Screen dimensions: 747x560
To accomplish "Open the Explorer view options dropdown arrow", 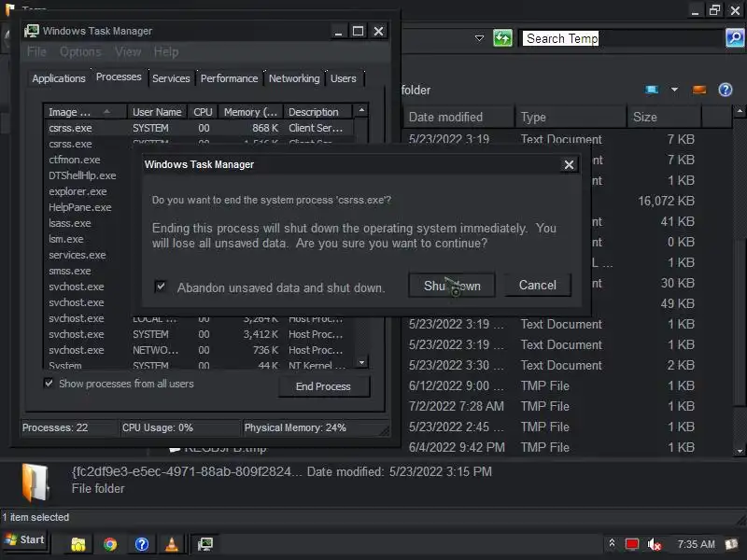I will coord(674,90).
